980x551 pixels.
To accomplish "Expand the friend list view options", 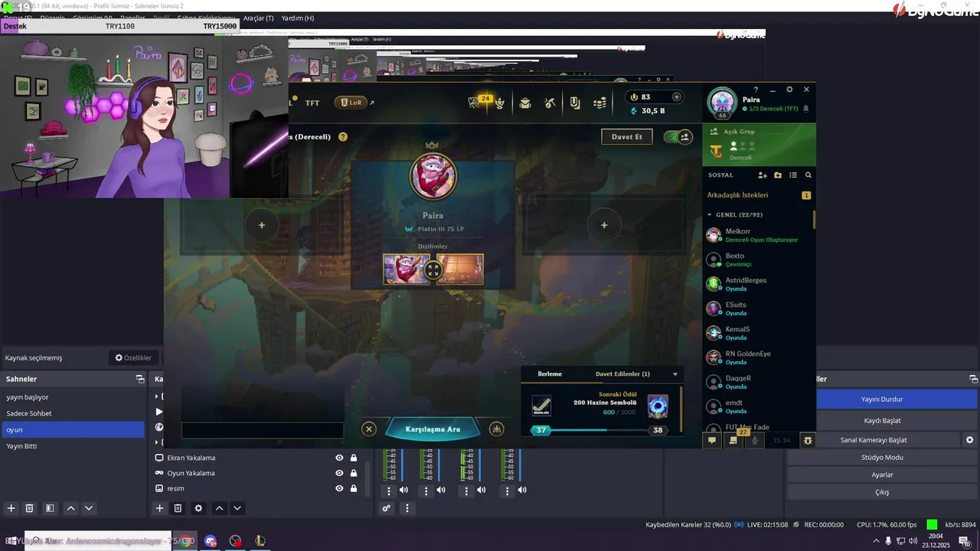I will 793,175.
